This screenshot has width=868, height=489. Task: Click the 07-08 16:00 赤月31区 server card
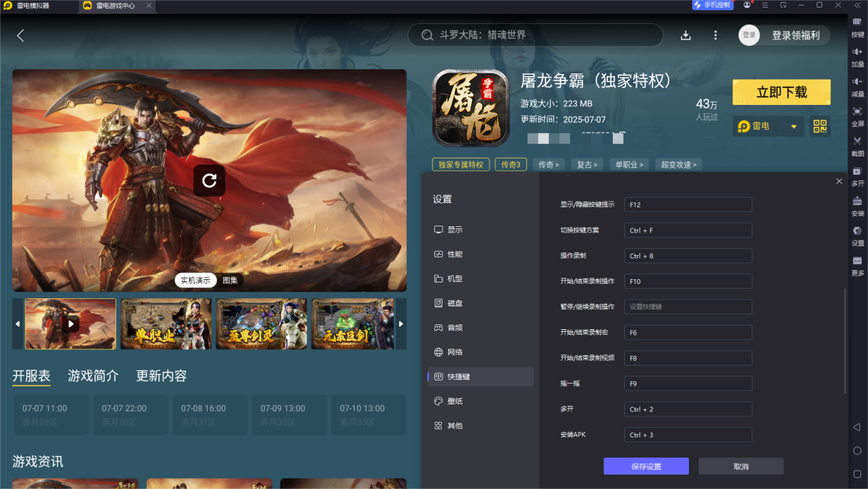click(209, 414)
